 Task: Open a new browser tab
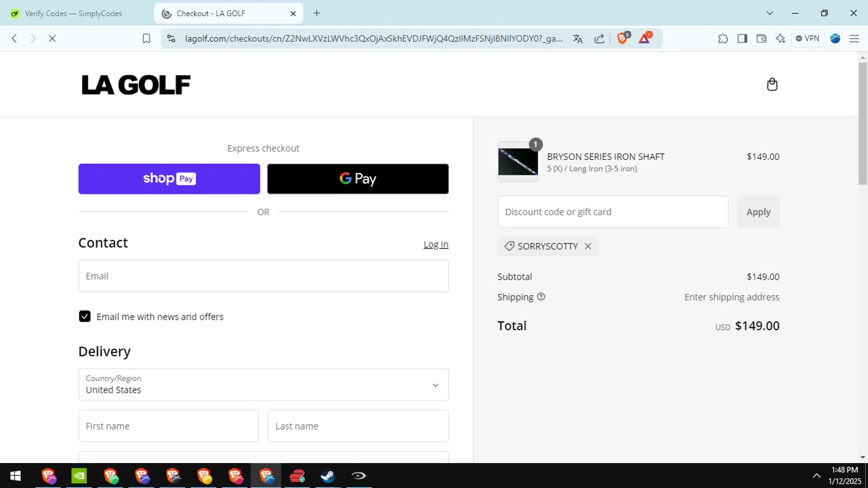pyautogui.click(x=317, y=13)
